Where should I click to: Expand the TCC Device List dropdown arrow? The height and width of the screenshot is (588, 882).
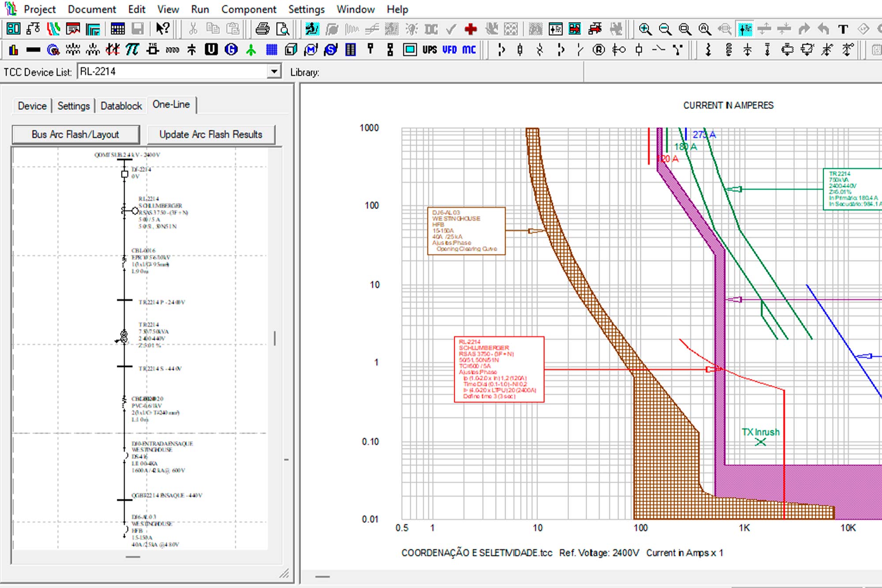coord(274,71)
